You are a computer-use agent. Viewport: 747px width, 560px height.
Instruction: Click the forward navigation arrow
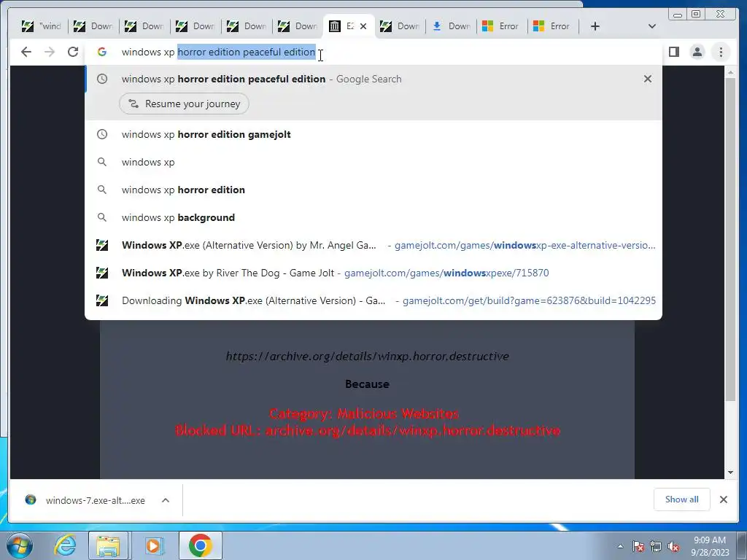pyautogui.click(x=50, y=52)
